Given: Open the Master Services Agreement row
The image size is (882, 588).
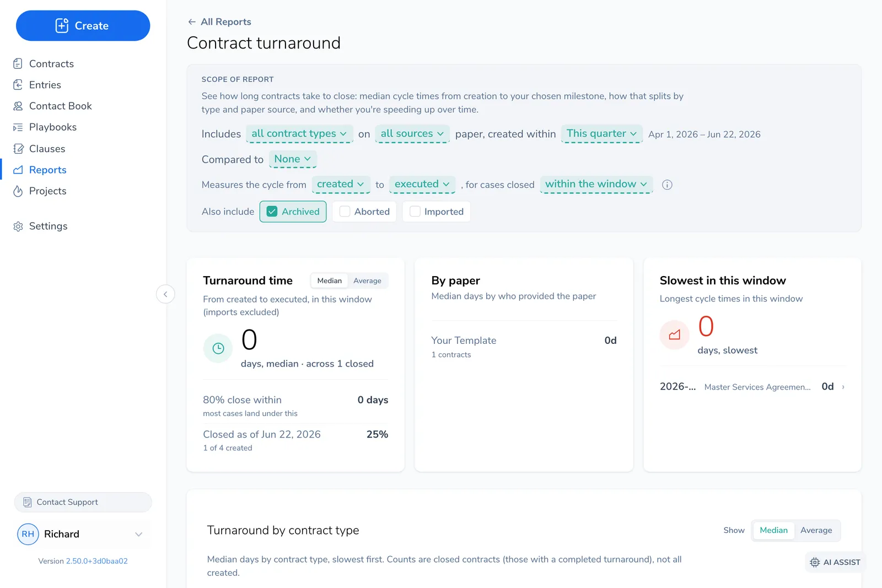Looking at the screenshot, I should point(752,387).
